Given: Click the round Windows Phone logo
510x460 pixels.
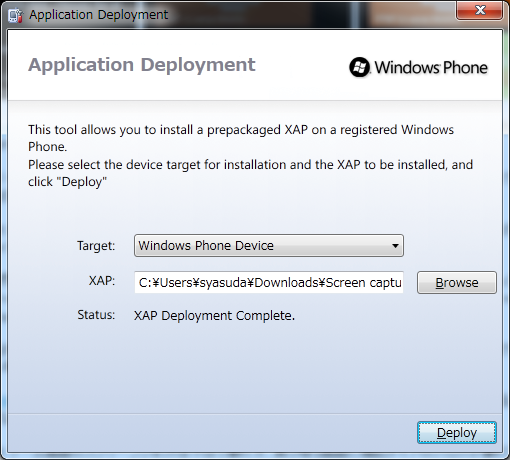Looking at the screenshot, I should tap(359, 67).
